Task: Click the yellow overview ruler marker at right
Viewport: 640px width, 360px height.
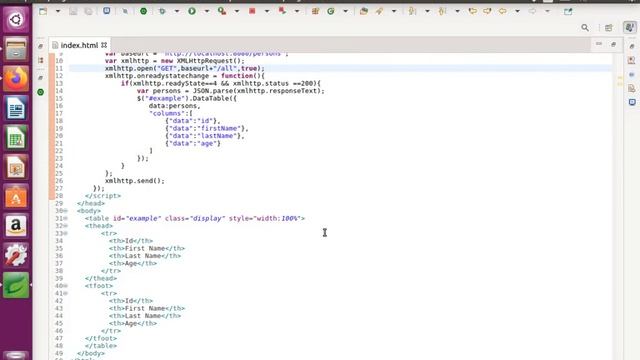Action: (620, 78)
